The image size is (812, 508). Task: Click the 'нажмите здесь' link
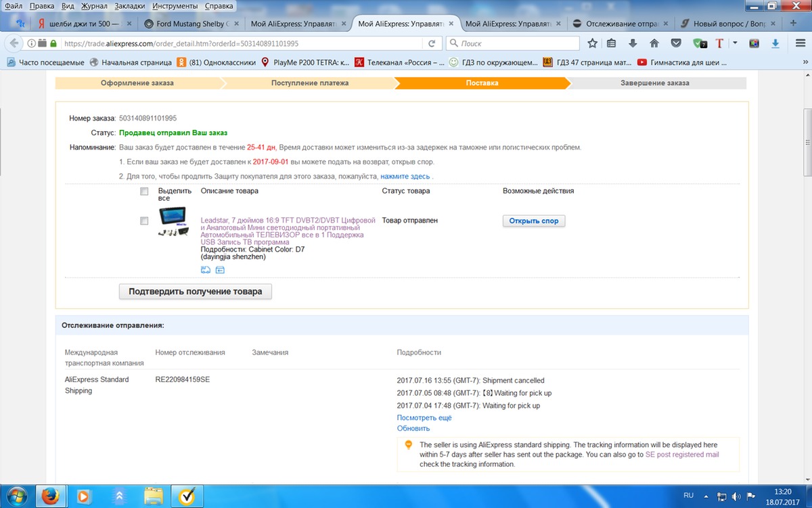[x=405, y=177]
